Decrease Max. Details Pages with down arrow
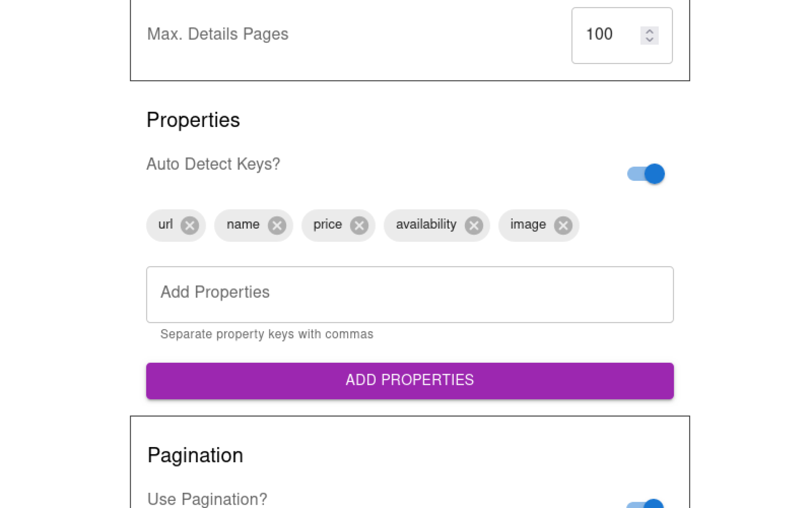Screen dimensions: 812x508 click(649, 39)
